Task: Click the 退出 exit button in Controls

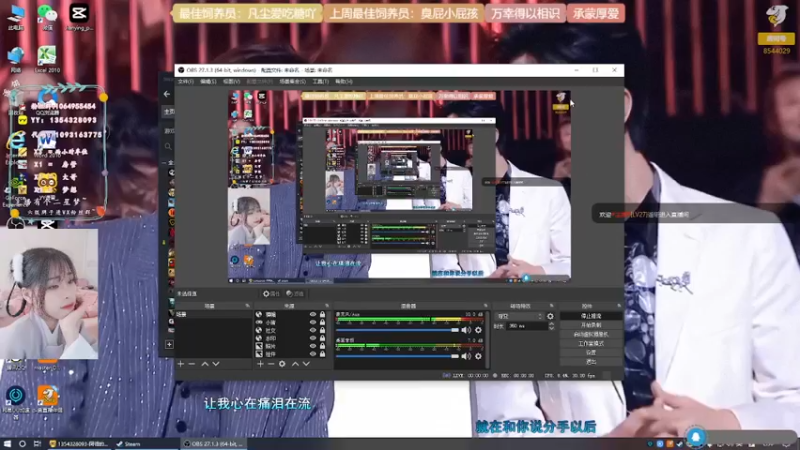Action: (x=591, y=362)
